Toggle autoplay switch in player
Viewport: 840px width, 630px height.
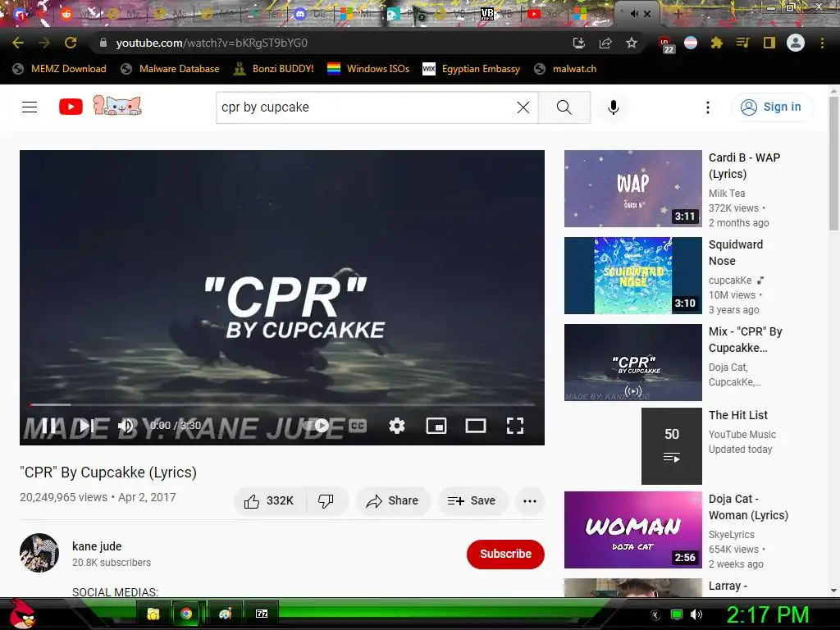point(317,426)
